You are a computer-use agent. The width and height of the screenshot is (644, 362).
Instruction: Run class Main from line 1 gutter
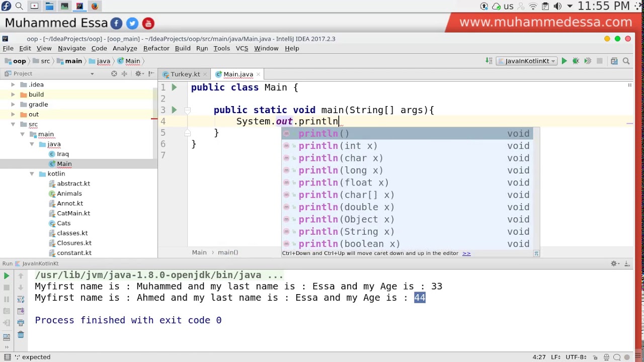point(174,87)
